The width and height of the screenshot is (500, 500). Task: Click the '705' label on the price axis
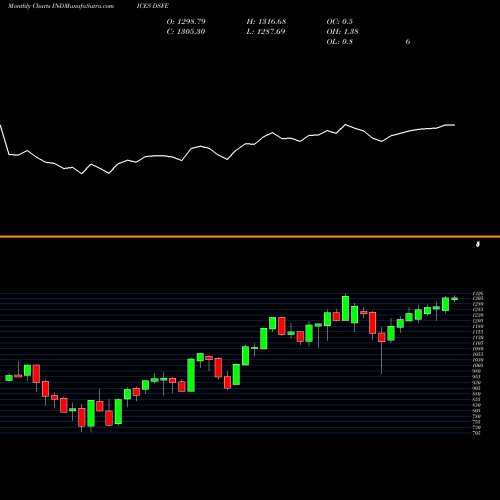(x=477, y=433)
